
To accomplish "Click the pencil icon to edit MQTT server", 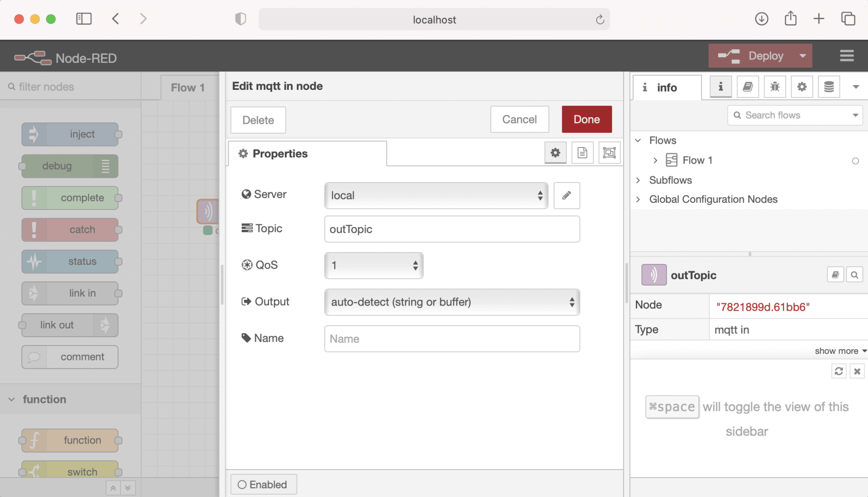I will [x=566, y=195].
